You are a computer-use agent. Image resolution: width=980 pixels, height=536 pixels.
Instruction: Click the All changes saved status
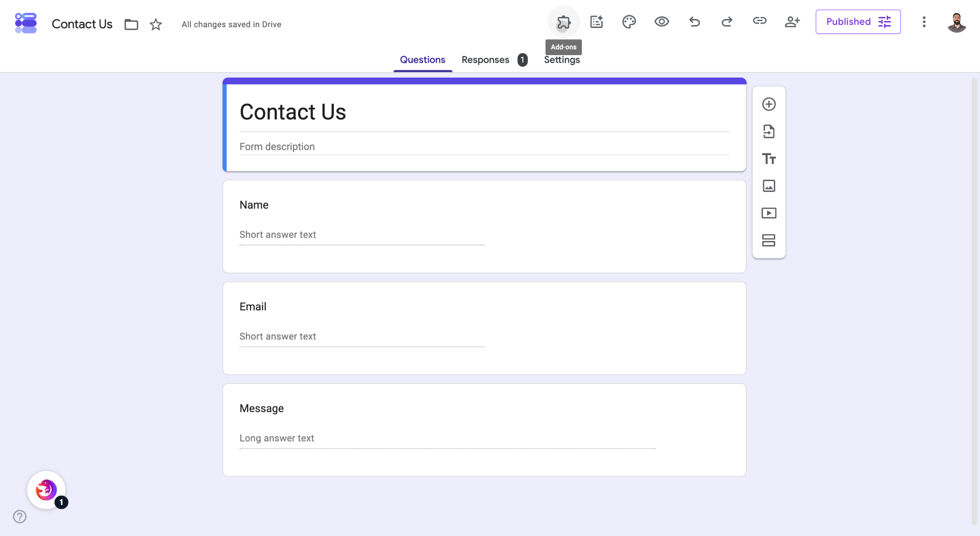pos(231,25)
